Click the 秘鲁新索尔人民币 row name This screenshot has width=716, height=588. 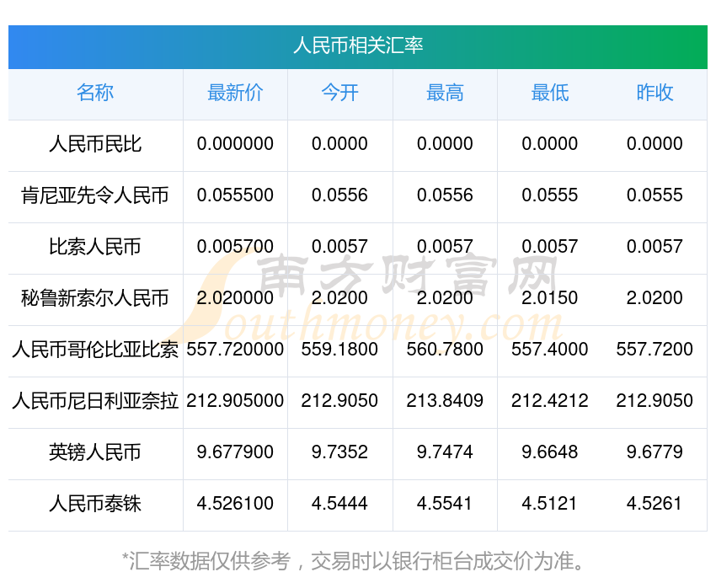[95, 298]
